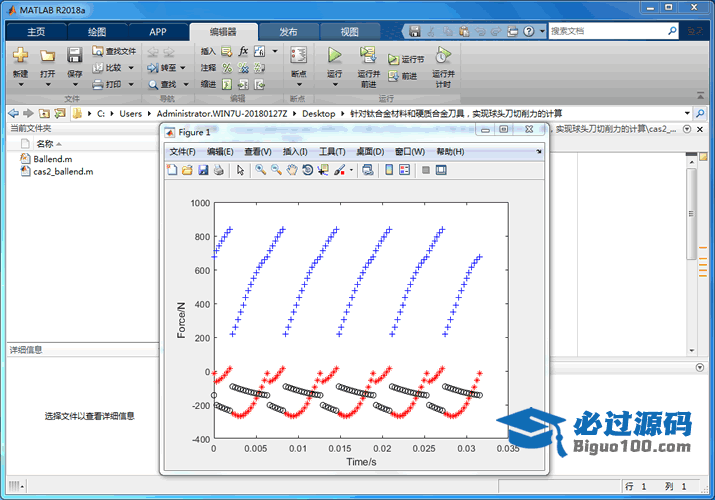Viewport: 715px width, 500px height.
Task: Expand the Breakpoints (断点) dropdown arrow
Action: click(299, 85)
